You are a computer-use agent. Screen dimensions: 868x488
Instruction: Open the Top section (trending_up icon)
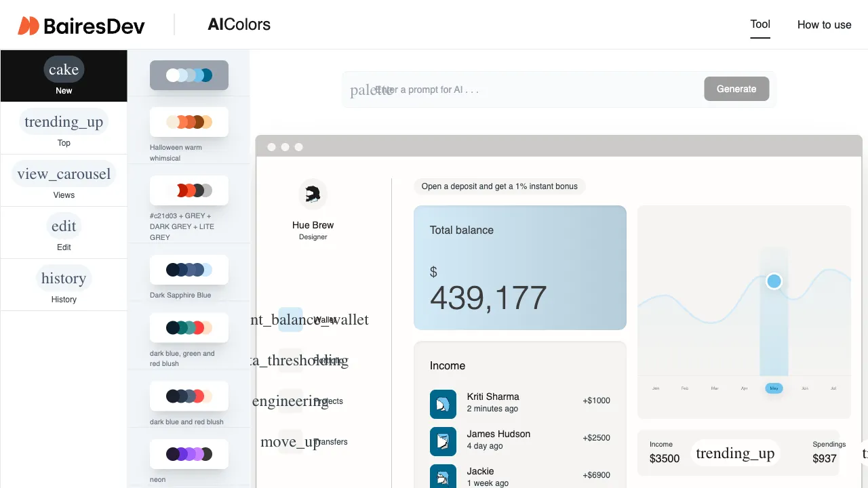coord(64,128)
